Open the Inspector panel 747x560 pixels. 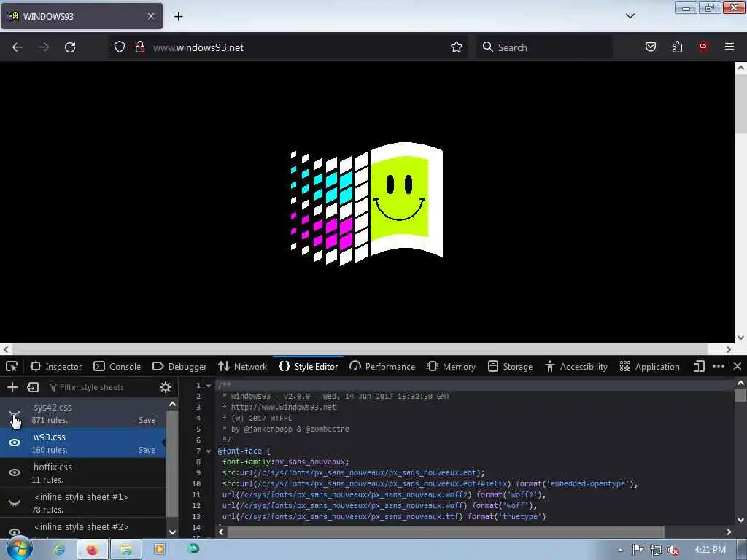tap(56, 366)
